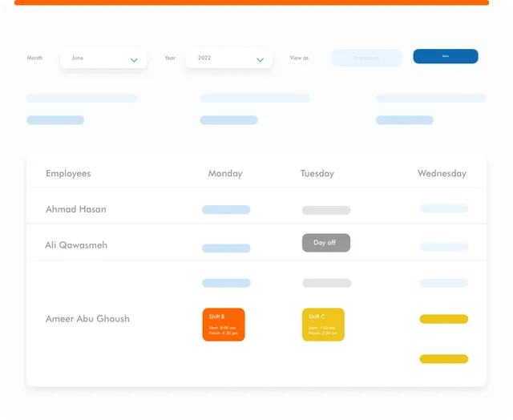Click the Employees column header
This screenshot has height=420, width=513.
pos(68,173)
